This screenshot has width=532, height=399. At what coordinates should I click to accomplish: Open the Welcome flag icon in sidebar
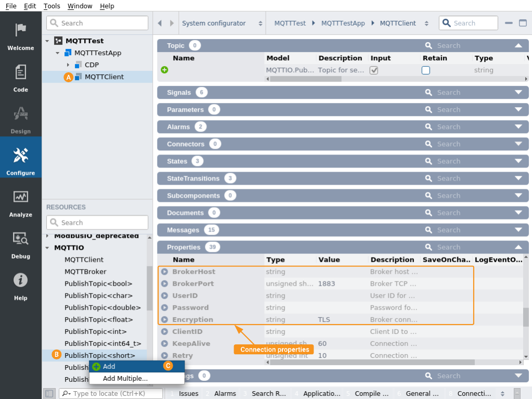(x=20, y=30)
